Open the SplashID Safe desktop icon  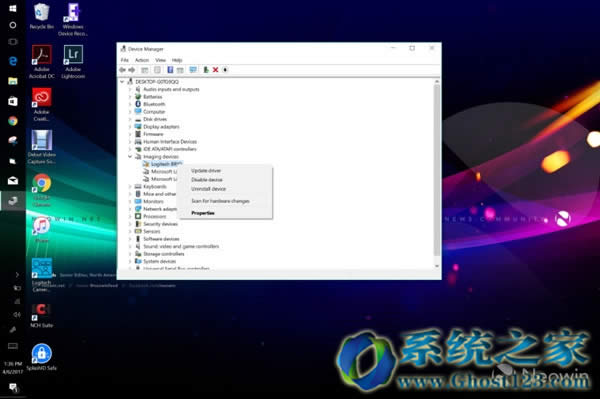tap(42, 357)
